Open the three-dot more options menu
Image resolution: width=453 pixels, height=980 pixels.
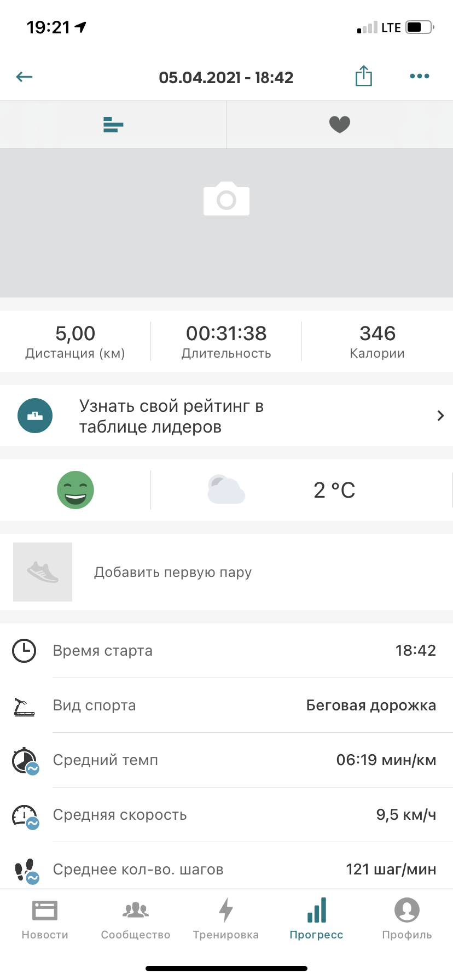tap(420, 76)
